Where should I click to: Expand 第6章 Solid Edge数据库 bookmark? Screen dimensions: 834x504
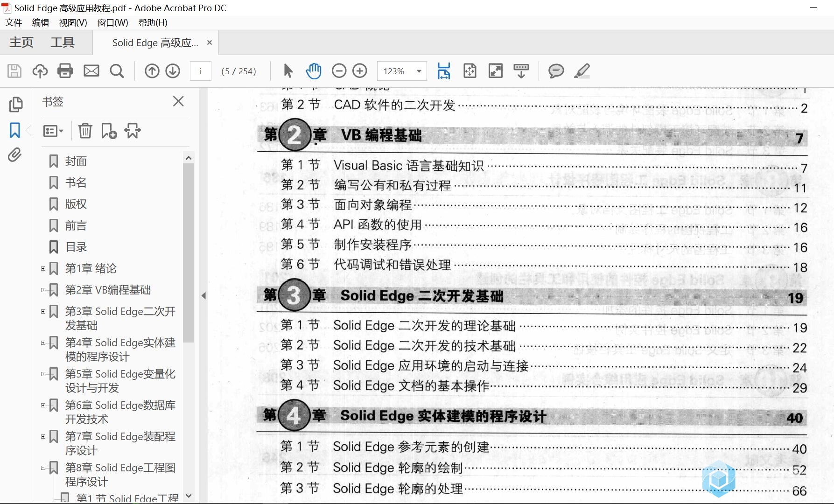coord(43,405)
